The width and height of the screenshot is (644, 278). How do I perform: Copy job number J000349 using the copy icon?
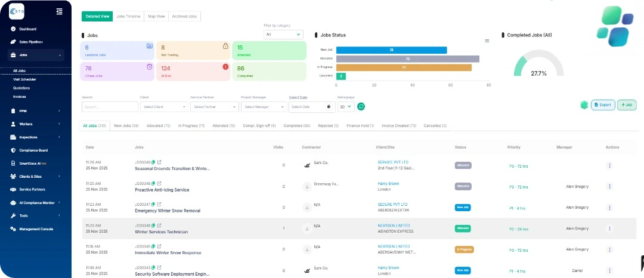[153, 162]
